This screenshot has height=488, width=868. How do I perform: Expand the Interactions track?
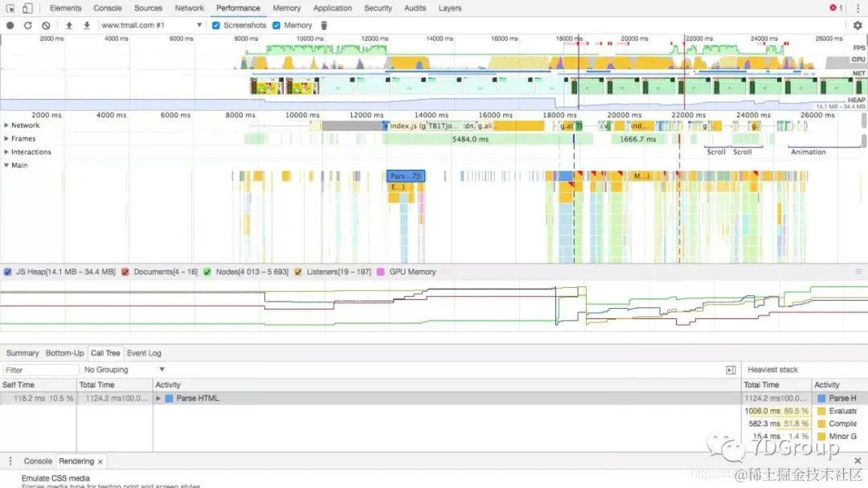click(x=6, y=152)
